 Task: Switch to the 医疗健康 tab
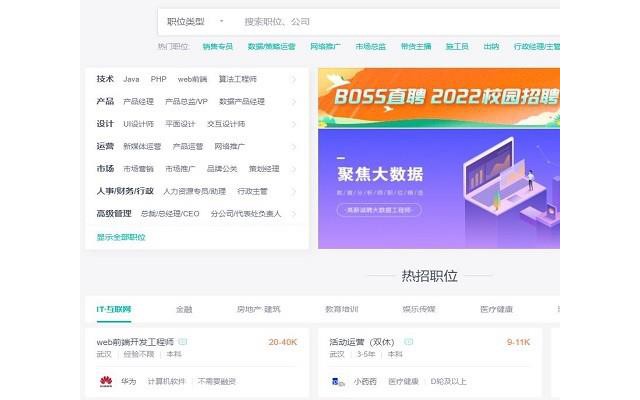[496, 309]
